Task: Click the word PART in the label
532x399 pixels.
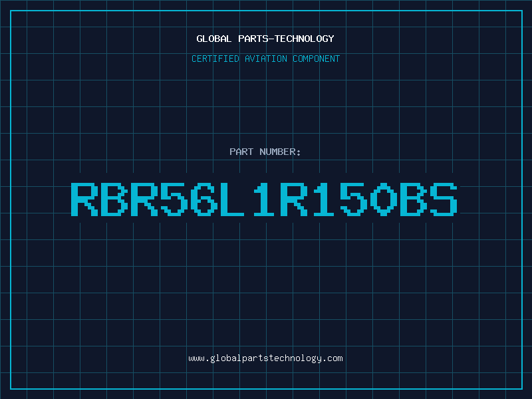Action: [241, 152]
